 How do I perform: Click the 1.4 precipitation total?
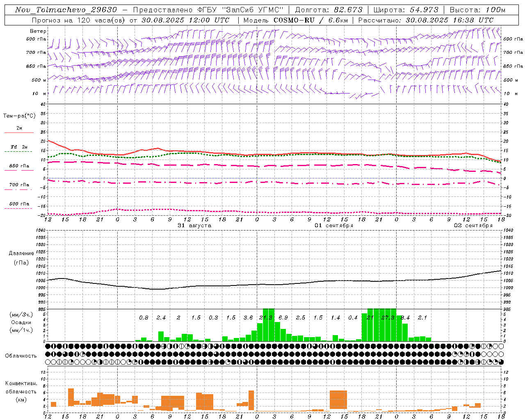point(336,318)
